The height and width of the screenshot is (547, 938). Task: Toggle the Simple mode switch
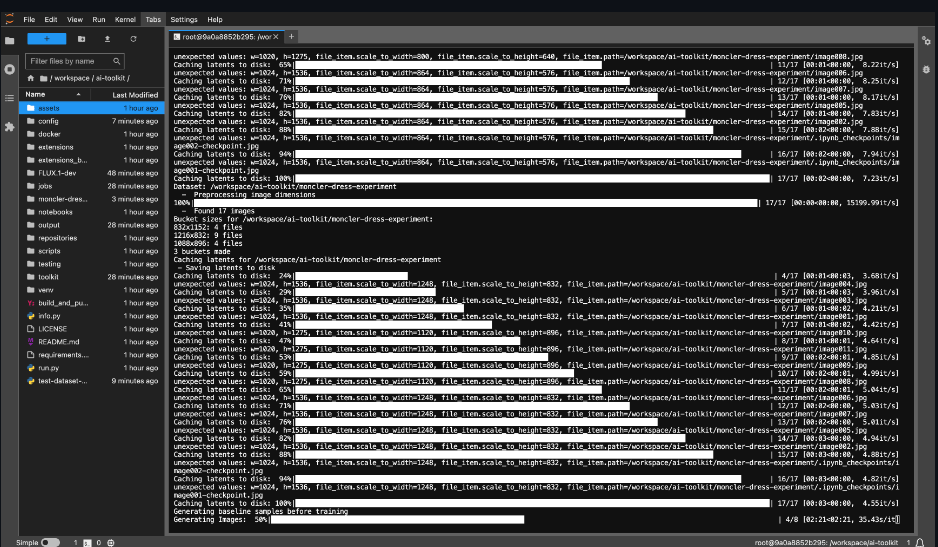(x=50, y=543)
